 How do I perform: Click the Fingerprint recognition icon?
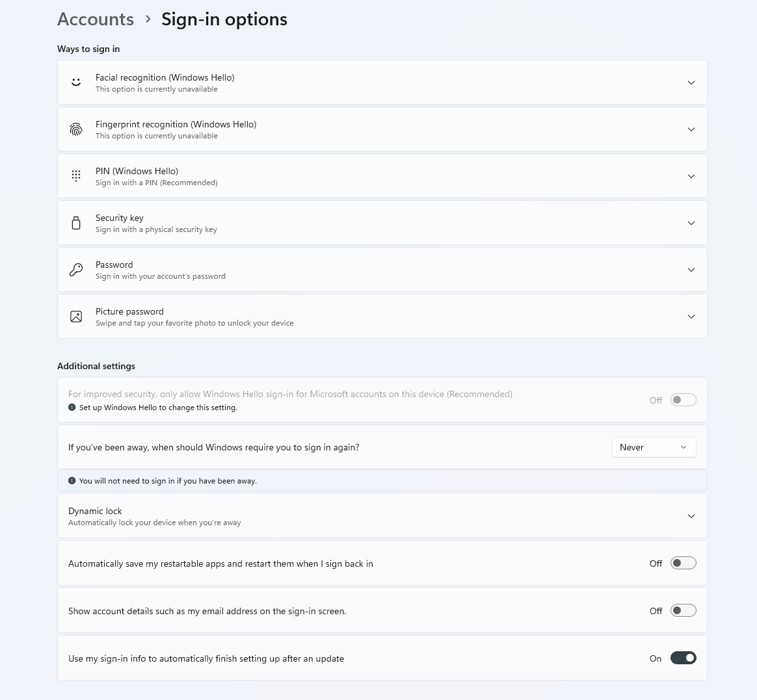[x=76, y=129]
